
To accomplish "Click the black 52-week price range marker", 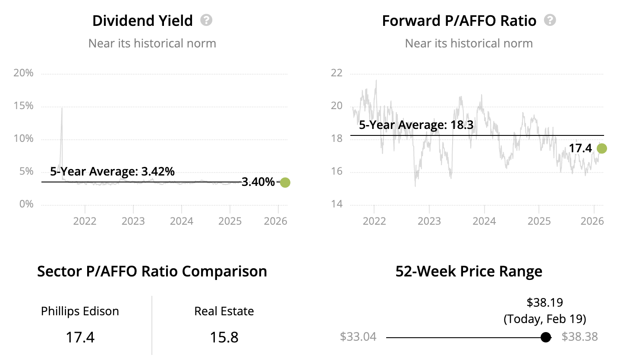I will 546,337.
